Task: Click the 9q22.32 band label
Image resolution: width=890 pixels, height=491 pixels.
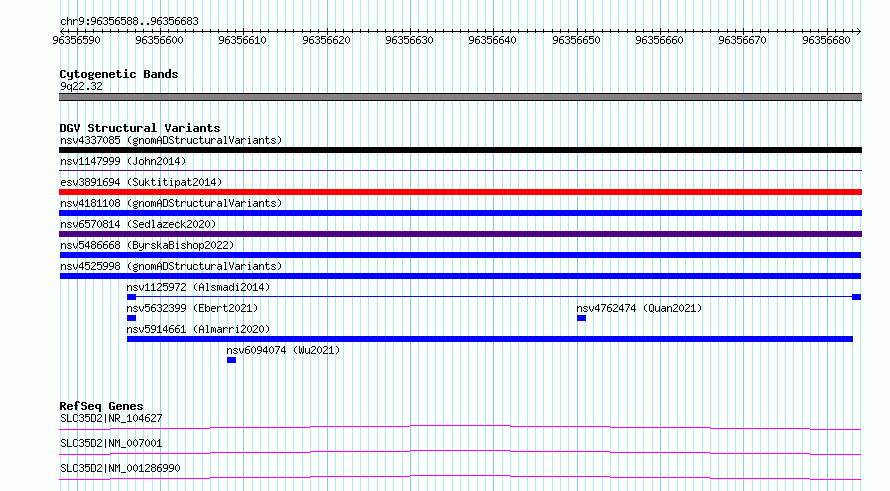Action: [x=81, y=86]
